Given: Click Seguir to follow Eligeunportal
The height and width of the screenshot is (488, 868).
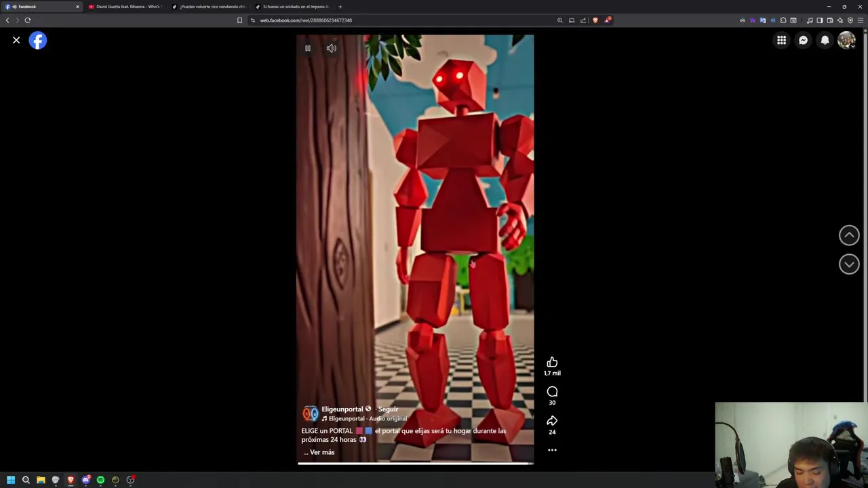Looking at the screenshot, I should (388, 409).
